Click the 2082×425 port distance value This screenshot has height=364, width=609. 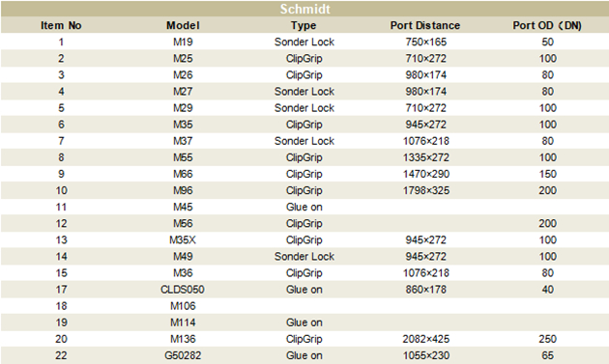426,339
